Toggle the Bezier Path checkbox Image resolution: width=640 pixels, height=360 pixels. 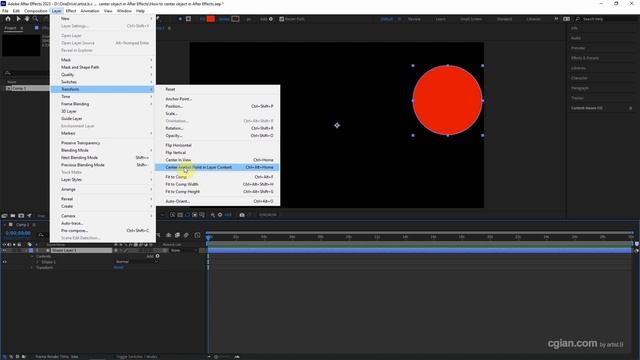click(x=282, y=19)
